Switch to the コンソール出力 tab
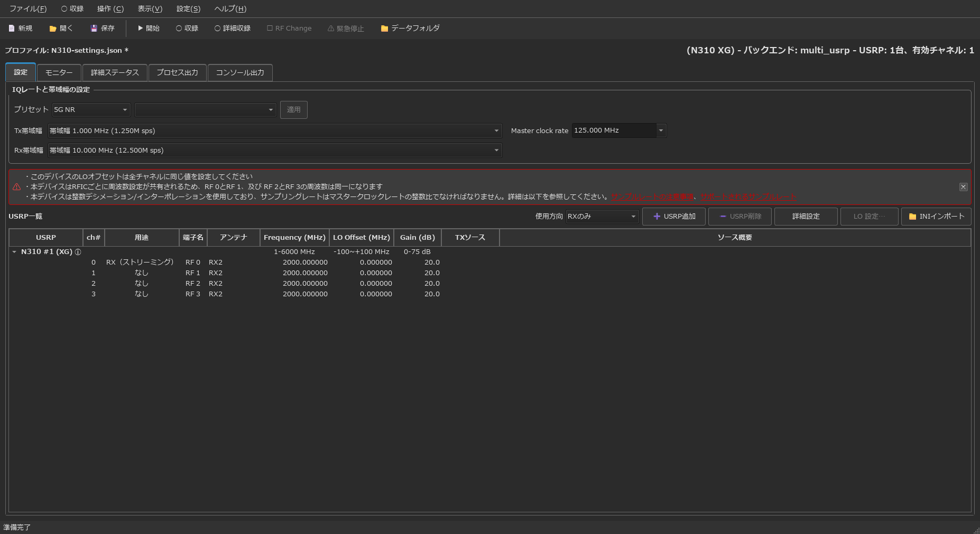The width and height of the screenshot is (980, 534). (x=240, y=73)
